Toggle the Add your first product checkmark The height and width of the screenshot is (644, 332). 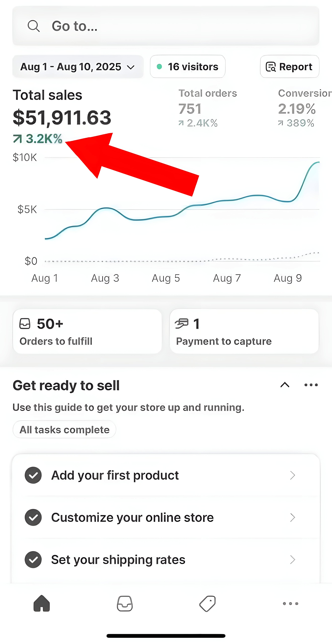click(x=33, y=475)
